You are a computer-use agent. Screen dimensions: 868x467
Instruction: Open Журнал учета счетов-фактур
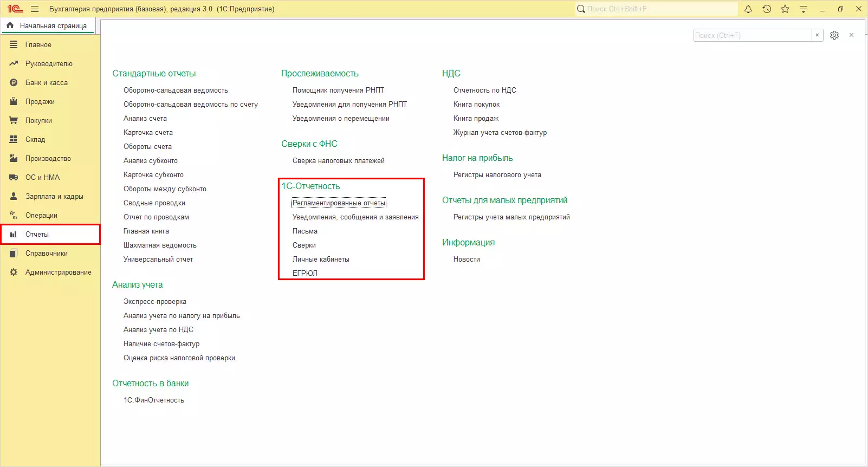tap(500, 132)
